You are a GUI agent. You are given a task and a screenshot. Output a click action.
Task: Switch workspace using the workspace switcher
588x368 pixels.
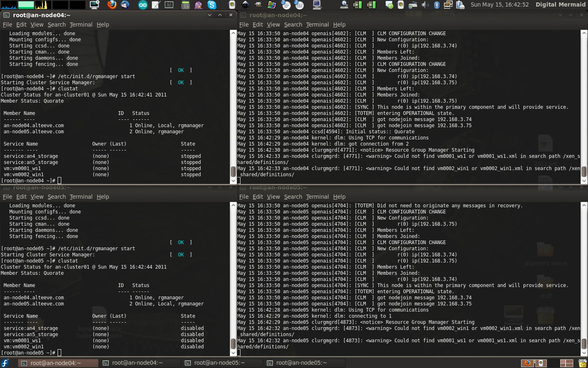point(566,363)
